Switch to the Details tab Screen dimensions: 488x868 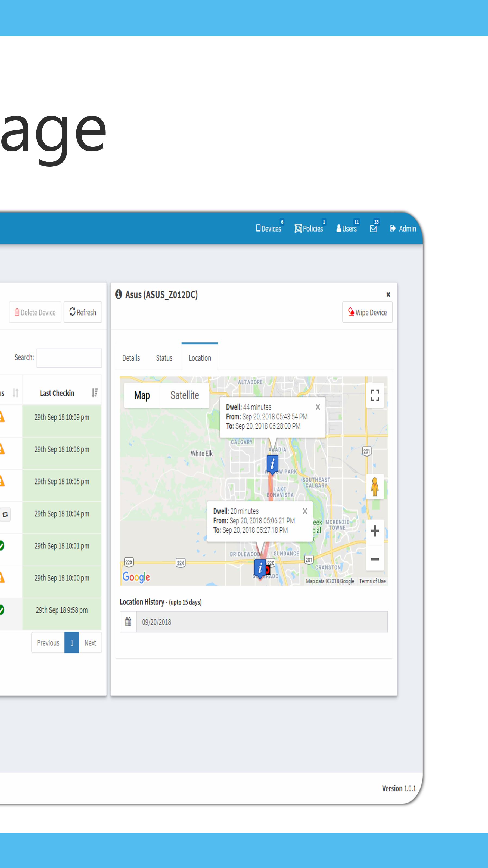131,358
